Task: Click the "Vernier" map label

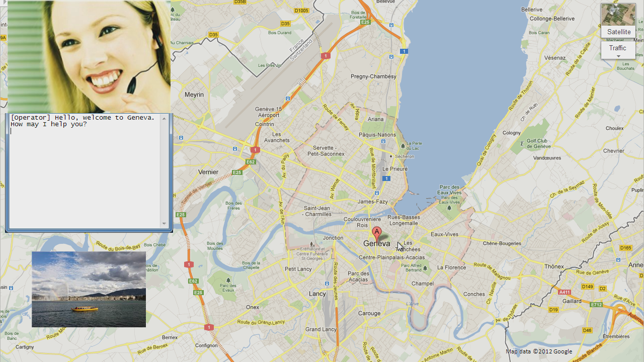Action: coord(208,172)
